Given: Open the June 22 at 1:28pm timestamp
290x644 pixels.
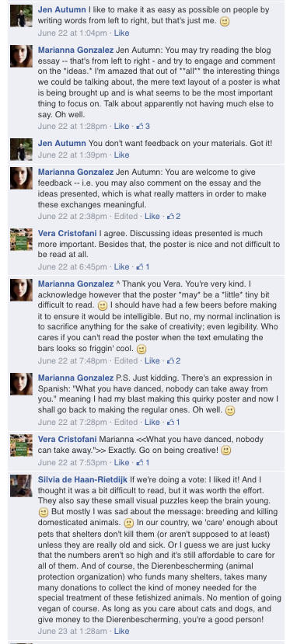Looking at the screenshot, I should click(x=72, y=126).
